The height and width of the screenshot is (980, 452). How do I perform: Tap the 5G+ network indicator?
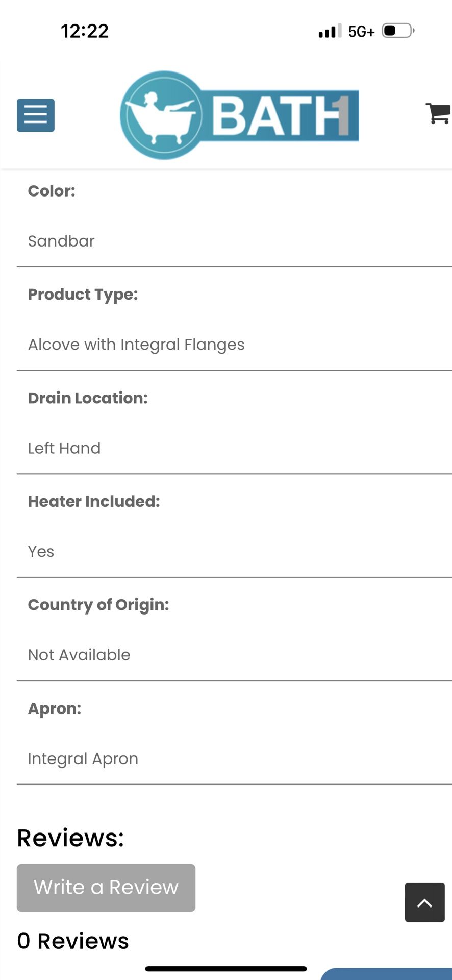(361, 32)
